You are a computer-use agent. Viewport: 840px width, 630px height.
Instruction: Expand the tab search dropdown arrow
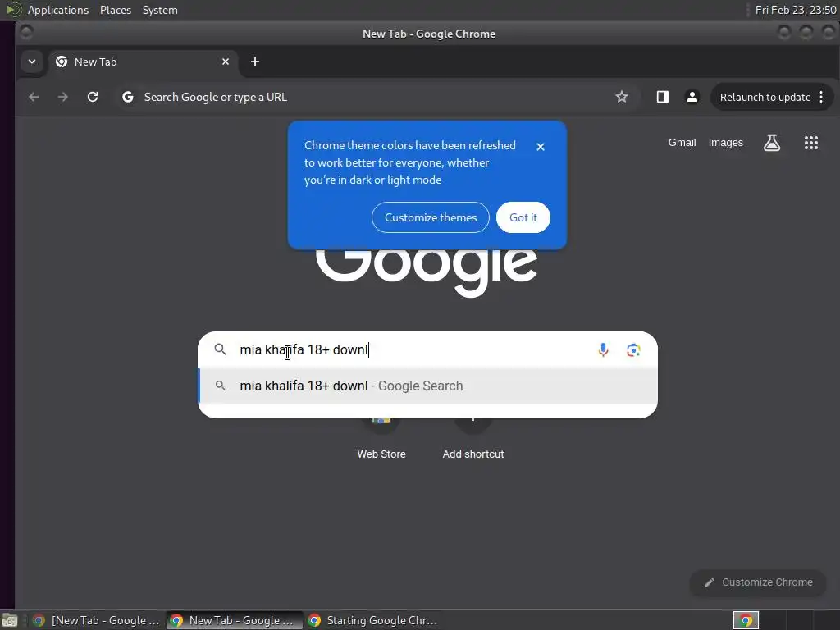[32, 62]
